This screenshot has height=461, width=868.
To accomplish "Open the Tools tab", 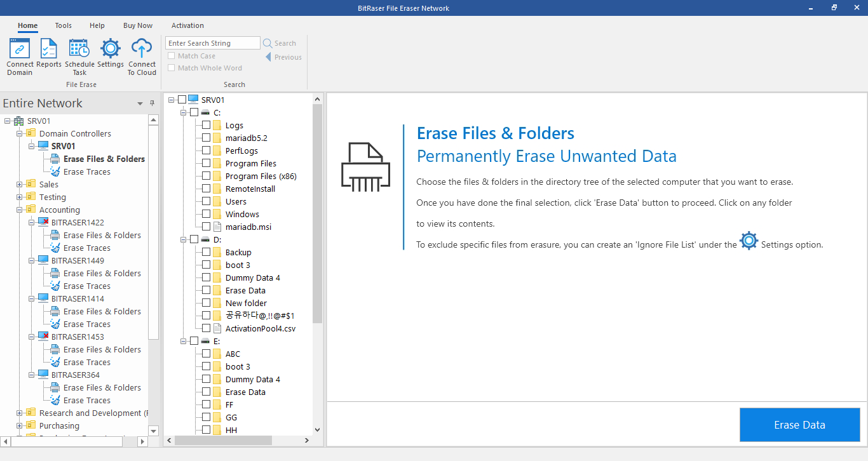I will 63,25.
